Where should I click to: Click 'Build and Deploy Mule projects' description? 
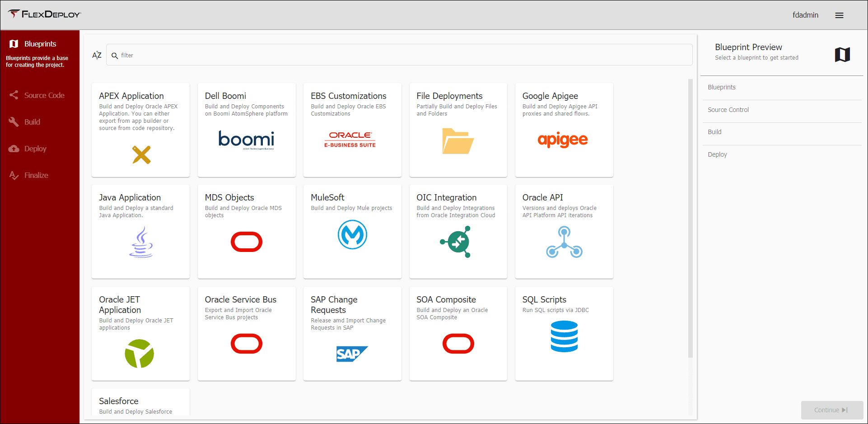click(351, 208)
